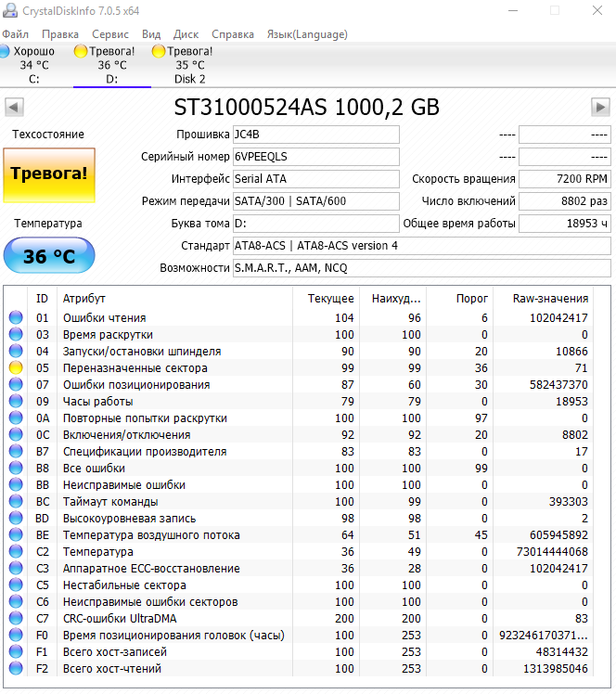This screenshot has width=616, height=694.
Task: Click blue status orb for attribute 01
Action: 16,317
